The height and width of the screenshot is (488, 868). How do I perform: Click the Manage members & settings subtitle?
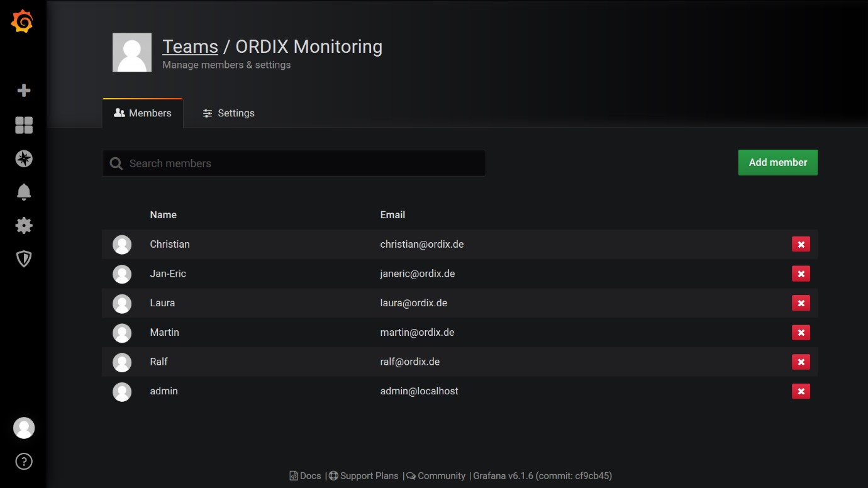click(x=226, y=65)
